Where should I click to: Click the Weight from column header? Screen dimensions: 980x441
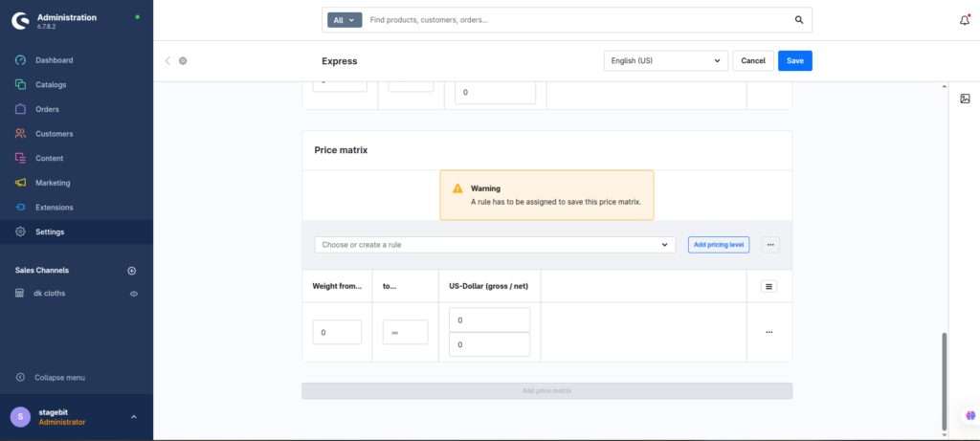point(337,286)
